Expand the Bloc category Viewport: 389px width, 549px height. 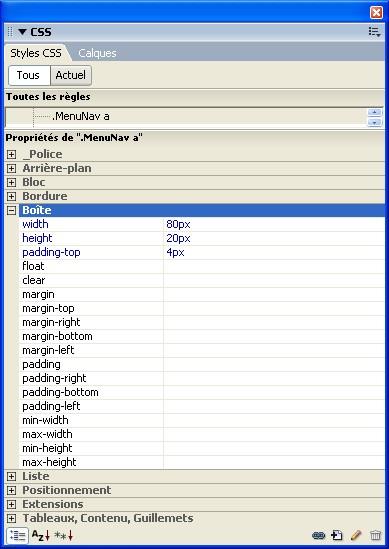[12, 182]
